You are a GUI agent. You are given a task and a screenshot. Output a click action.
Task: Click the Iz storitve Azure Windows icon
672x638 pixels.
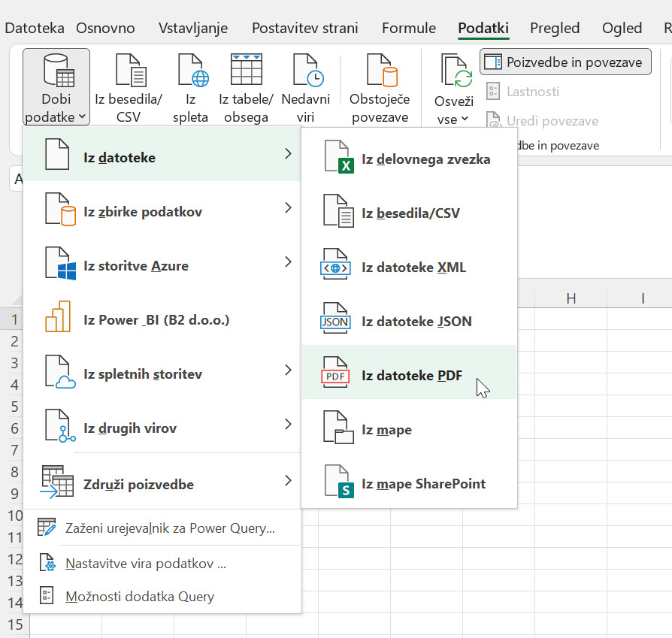[60, 264]
